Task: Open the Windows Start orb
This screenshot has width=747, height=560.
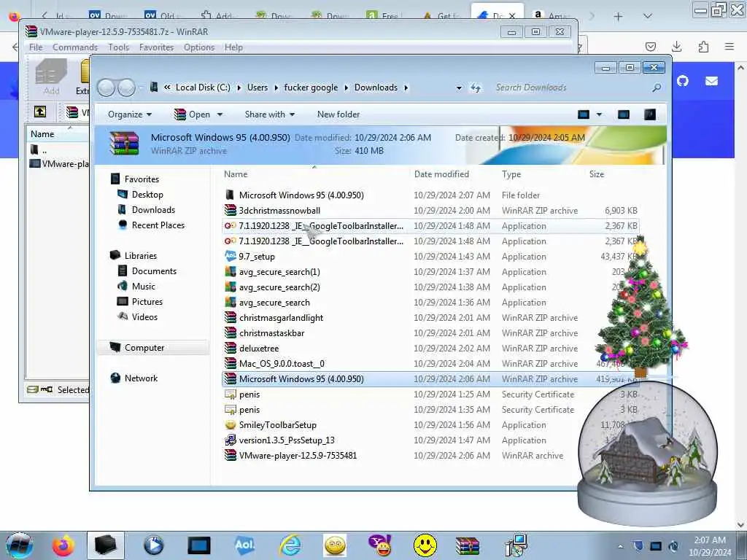Action: pyautogui.click(x=19, y=545)
